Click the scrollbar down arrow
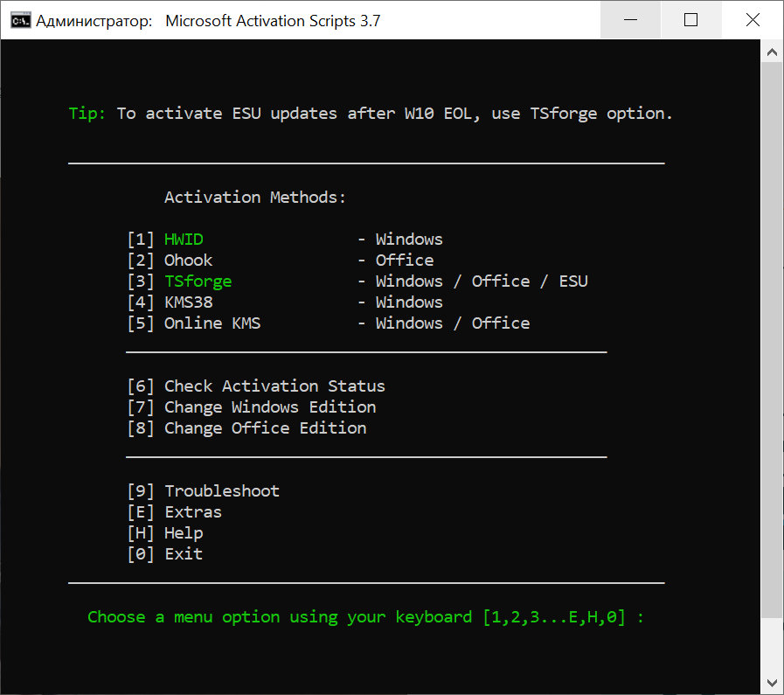The width and height of the screenshot is (784, 695). pos(772,683)
